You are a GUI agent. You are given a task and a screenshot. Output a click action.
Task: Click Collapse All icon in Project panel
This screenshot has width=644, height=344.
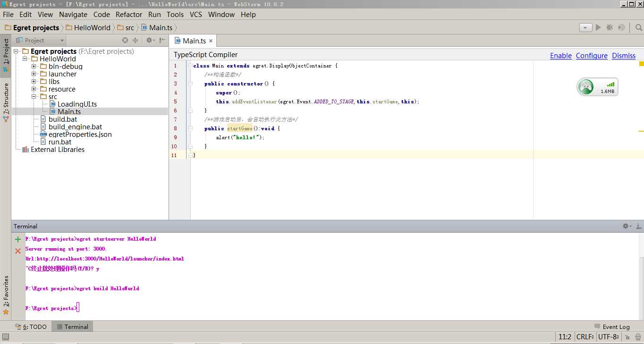pos(135,41)
